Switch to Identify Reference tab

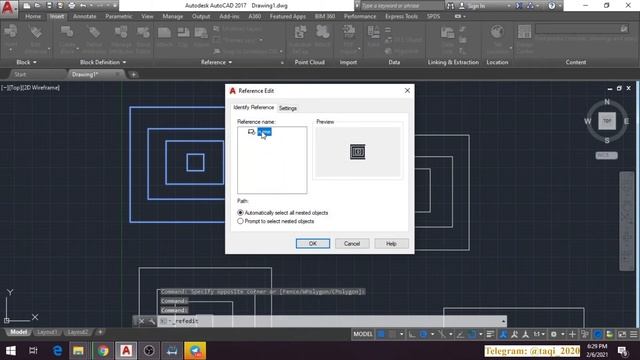[x=253, y=107]
